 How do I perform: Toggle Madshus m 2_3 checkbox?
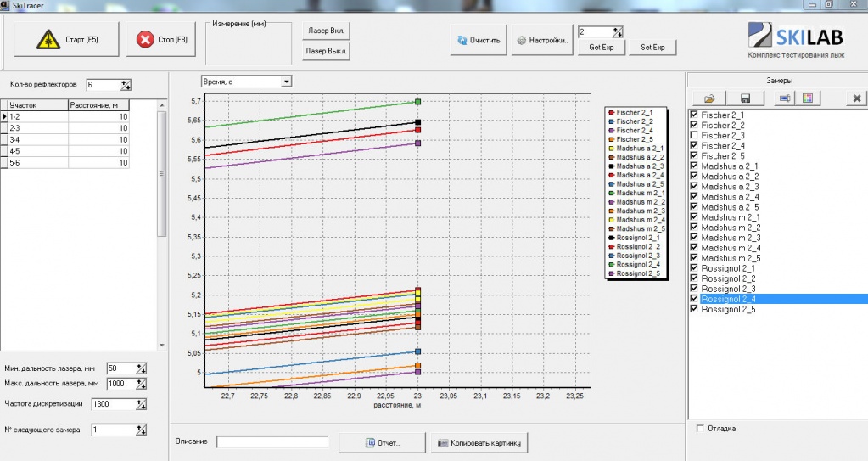click(693, 237)
